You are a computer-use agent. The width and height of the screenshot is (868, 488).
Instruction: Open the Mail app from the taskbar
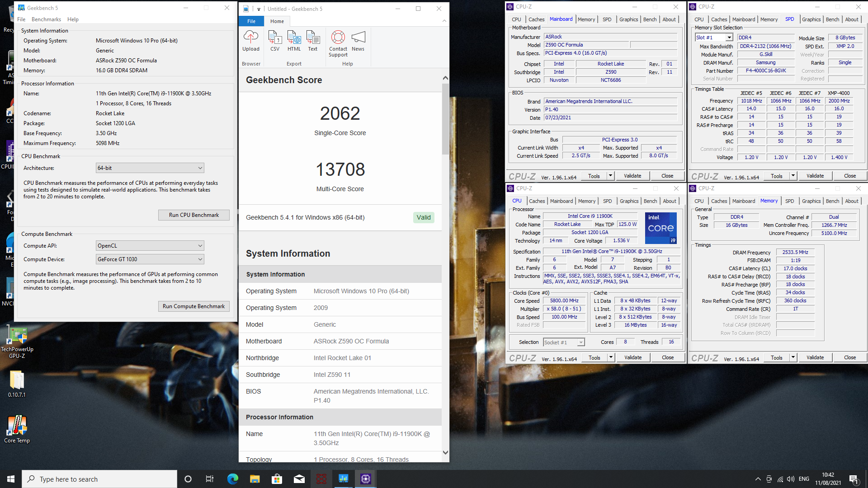coord(299,479)
